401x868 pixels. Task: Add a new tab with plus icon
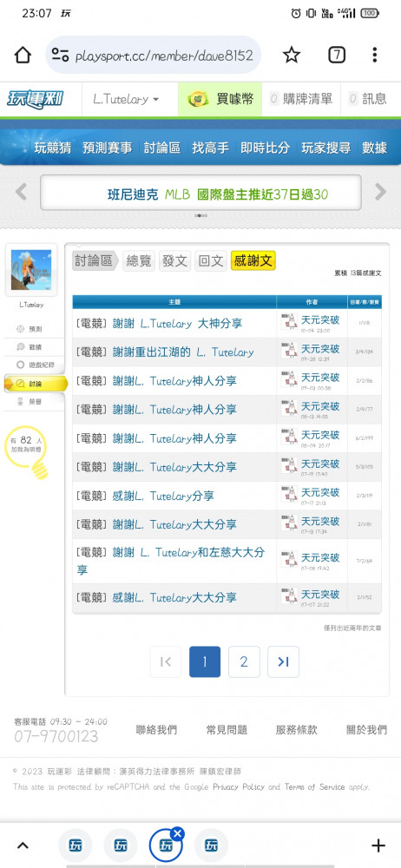point(378,845)
